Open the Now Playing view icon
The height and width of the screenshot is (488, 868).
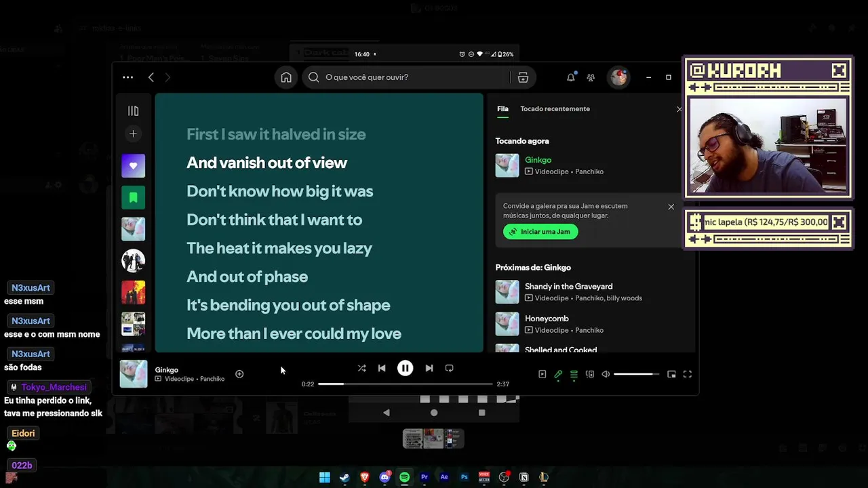(542, 374)
